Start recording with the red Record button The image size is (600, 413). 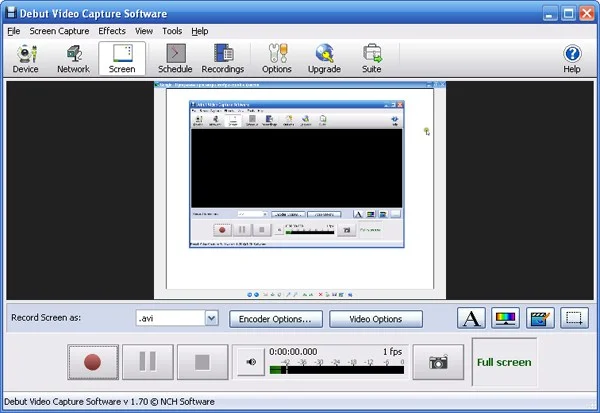tap(93, 362)
